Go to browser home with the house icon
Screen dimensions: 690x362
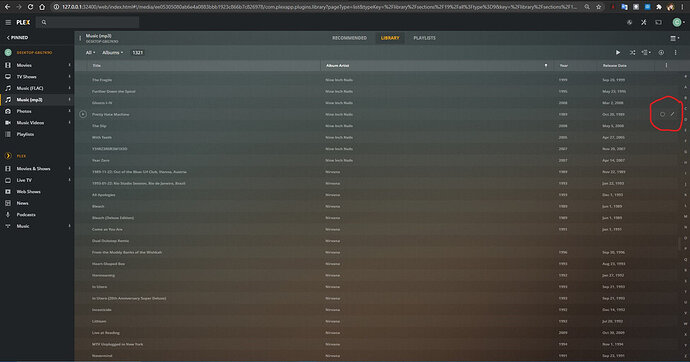42,7
